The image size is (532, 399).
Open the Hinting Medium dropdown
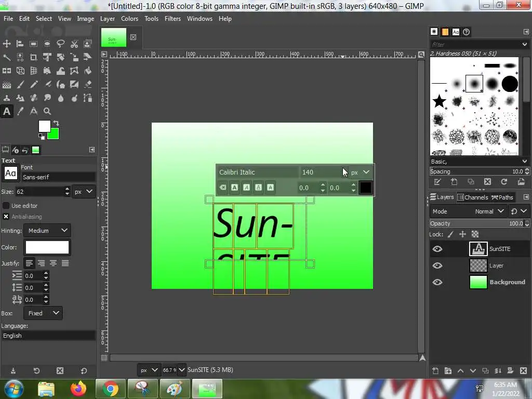(x=47, y=230)
